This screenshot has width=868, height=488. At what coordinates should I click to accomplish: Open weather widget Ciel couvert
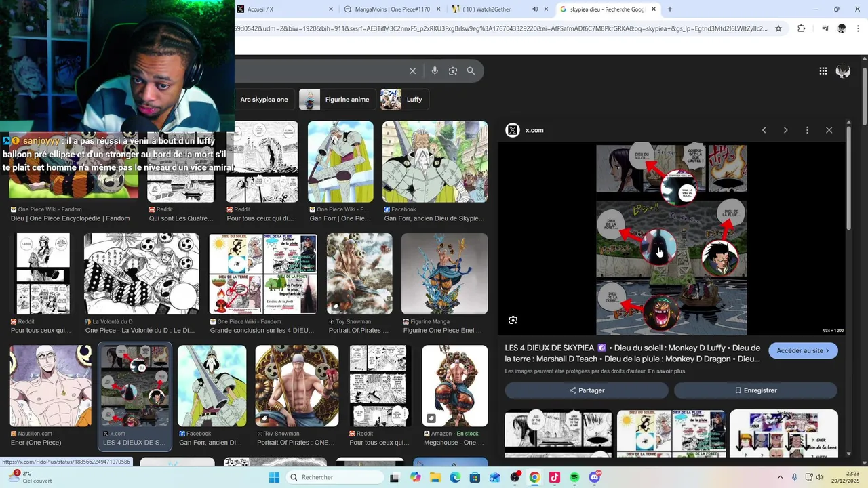coord(28,477)
